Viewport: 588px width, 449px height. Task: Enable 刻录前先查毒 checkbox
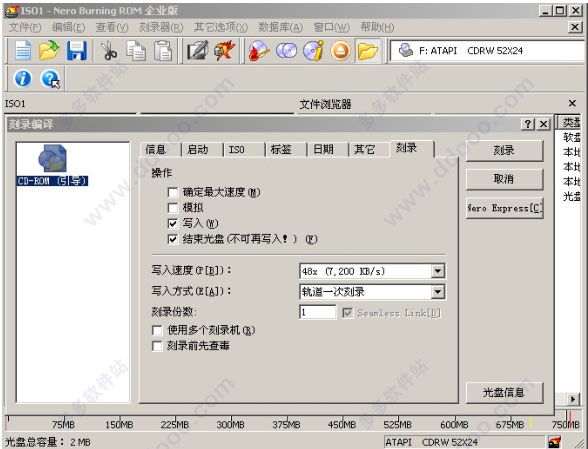(157, 345)
